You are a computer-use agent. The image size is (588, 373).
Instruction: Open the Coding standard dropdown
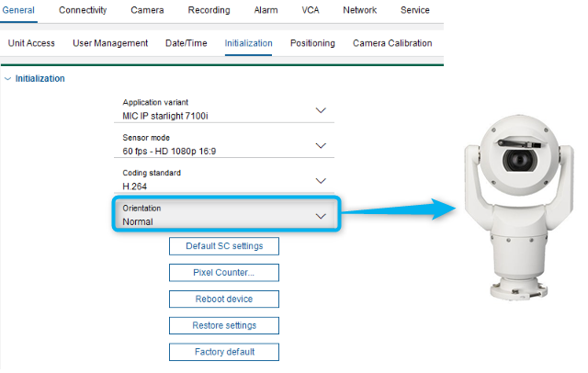(x=321, y=180)
